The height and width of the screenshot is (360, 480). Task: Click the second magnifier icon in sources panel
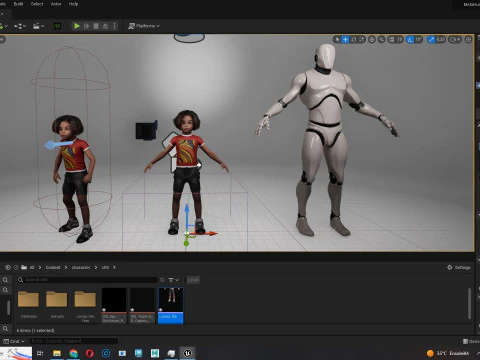pyautogui.click(x=5, y=290)
